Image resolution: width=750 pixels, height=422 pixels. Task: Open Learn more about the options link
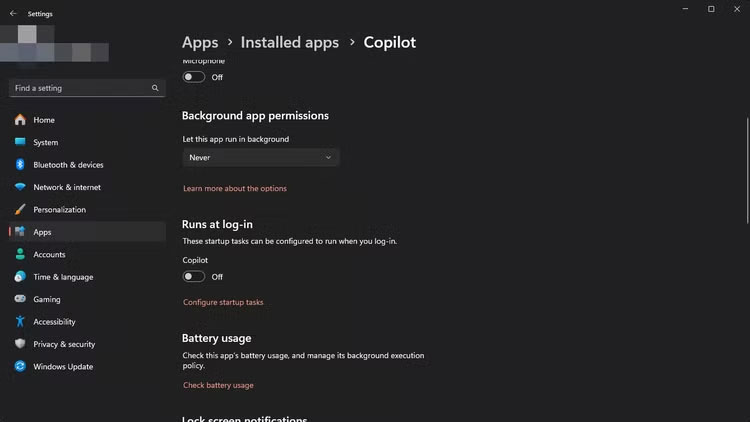235,189
